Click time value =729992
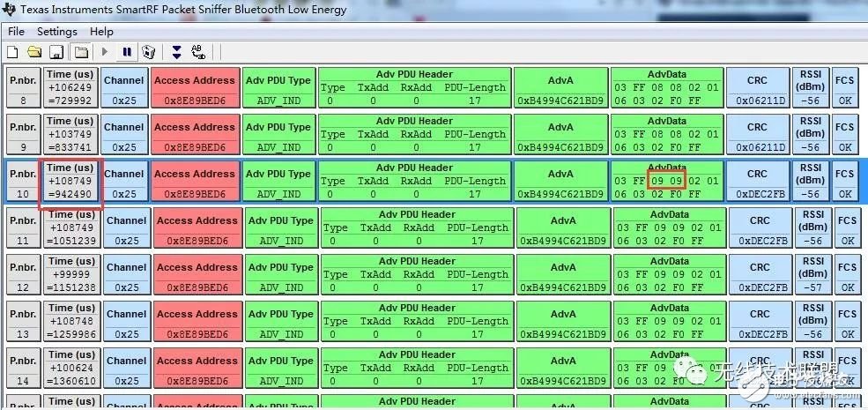This screenshot has width=868, height=410. coord(70,101)
